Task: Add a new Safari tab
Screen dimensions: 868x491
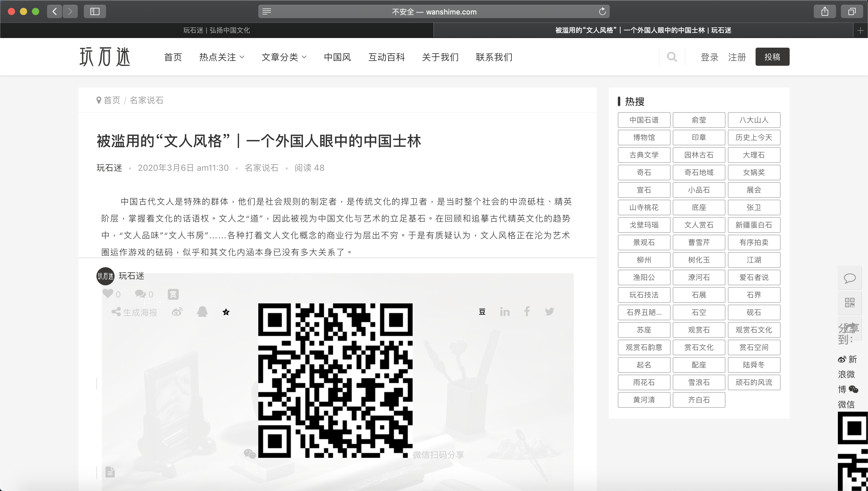Action: pyautogui.click(x=860, y=30)
